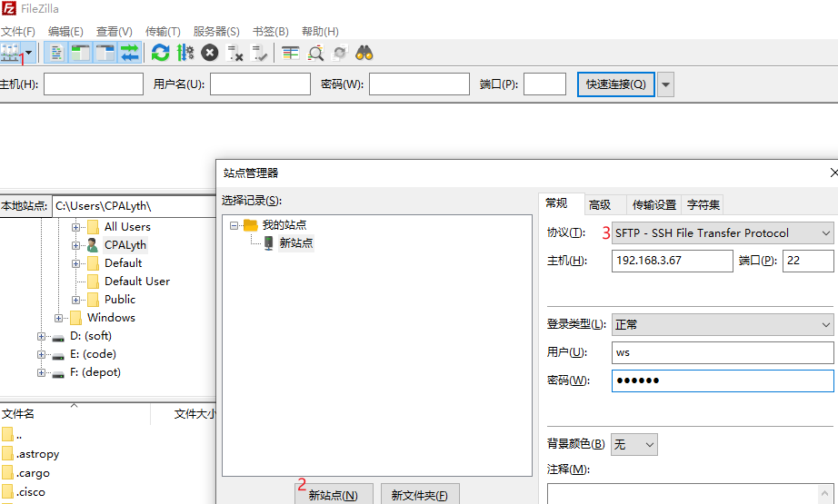Select the .cisco folder in file list
838x504 pixels.
31,492
